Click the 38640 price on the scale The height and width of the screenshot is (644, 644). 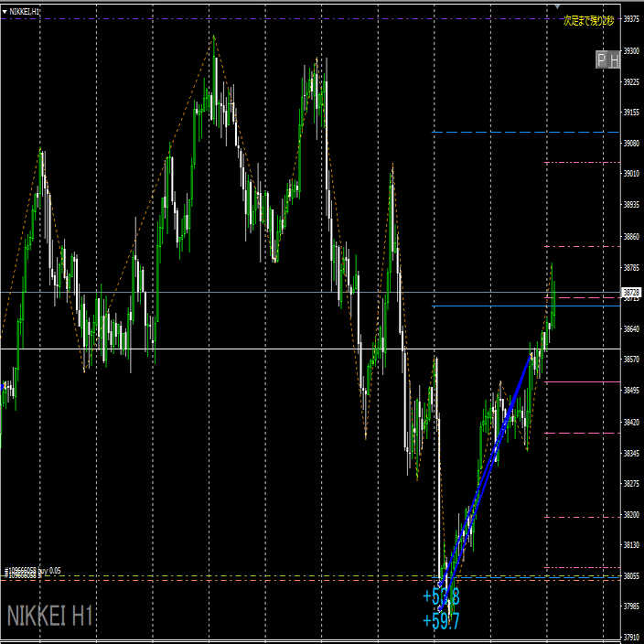click(632, 328)
